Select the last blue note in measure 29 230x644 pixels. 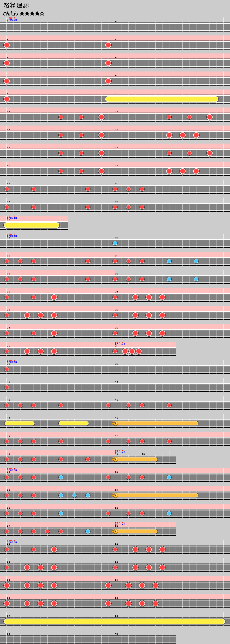196,279
